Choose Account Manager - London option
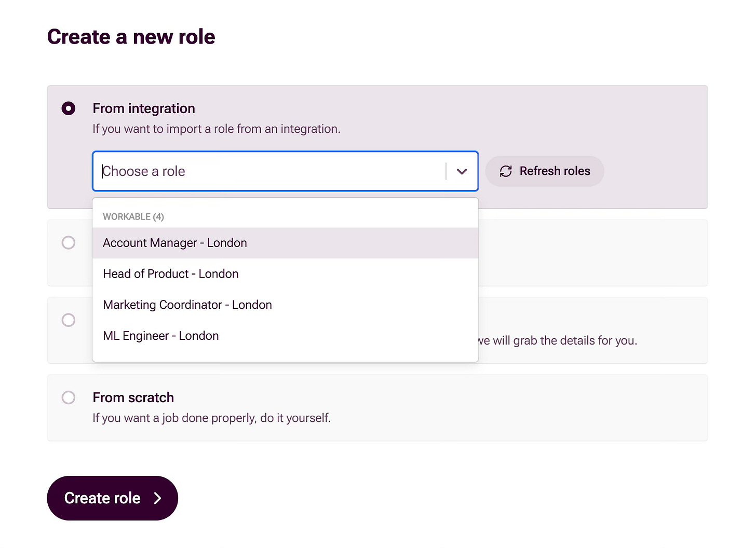Image resolution: width=756 pixels, height=548 pixels. (175, 243)
